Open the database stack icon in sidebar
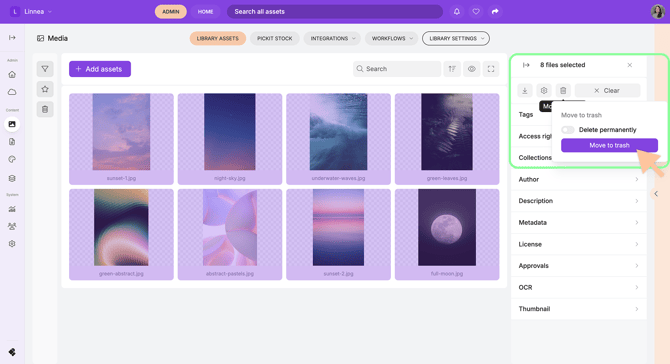670x364 pixels. [12, 178]
